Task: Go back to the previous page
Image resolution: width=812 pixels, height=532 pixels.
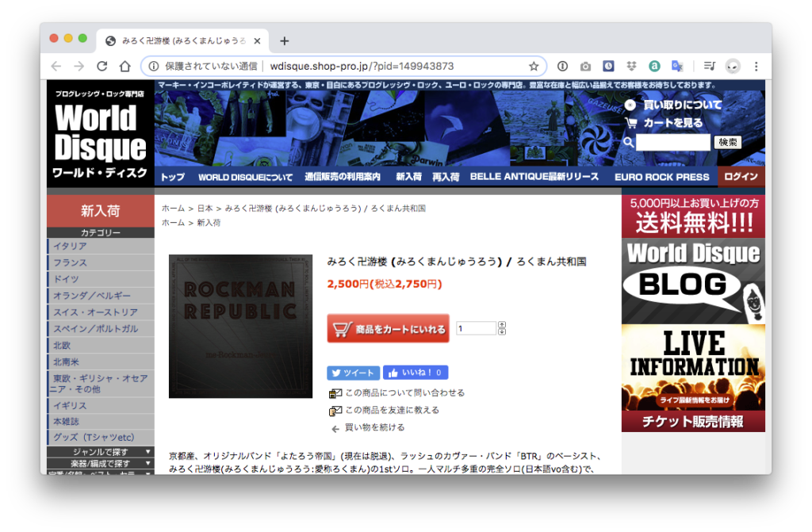Action: 56,67
